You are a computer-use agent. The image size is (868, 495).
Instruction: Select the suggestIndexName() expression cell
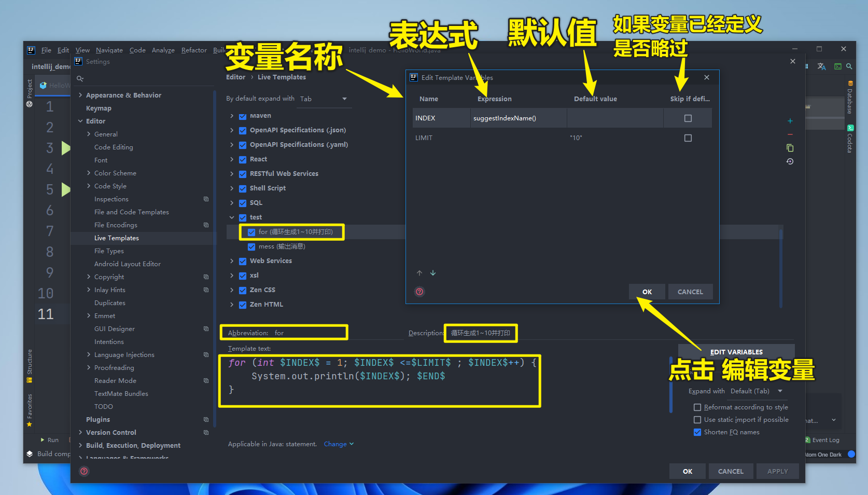coord(518,118)
